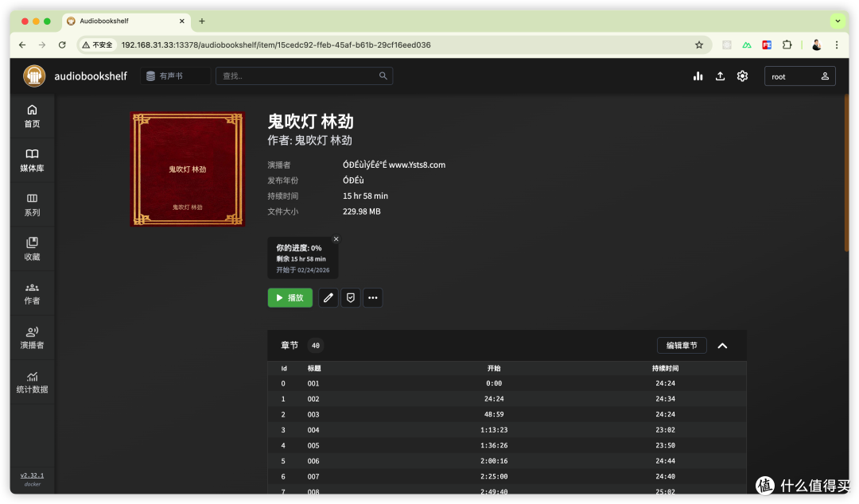Open the root account dropdown

coord(799,76)
